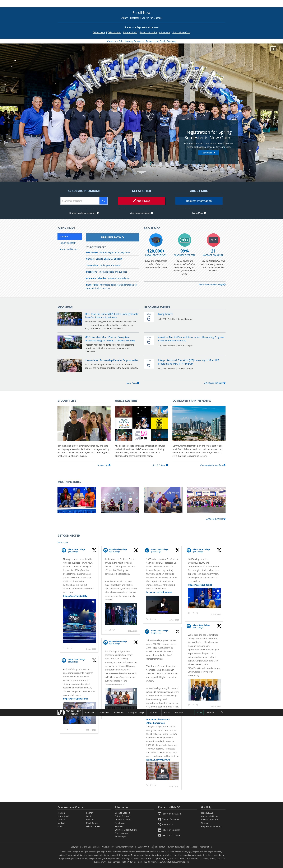
Task: Open the Women Who Lead gallery picture
Action: (x=120, y=500)
